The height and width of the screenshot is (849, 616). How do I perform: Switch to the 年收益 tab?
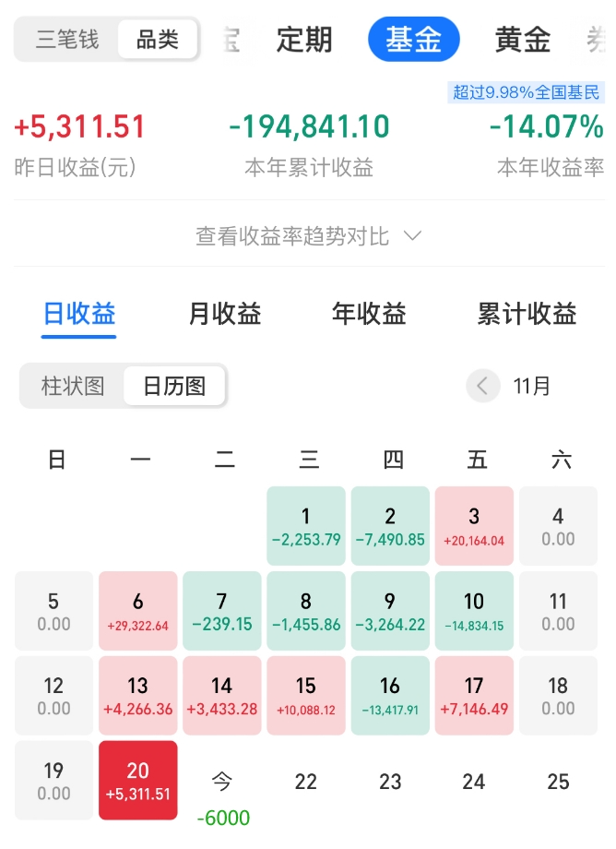coord(369,314)
